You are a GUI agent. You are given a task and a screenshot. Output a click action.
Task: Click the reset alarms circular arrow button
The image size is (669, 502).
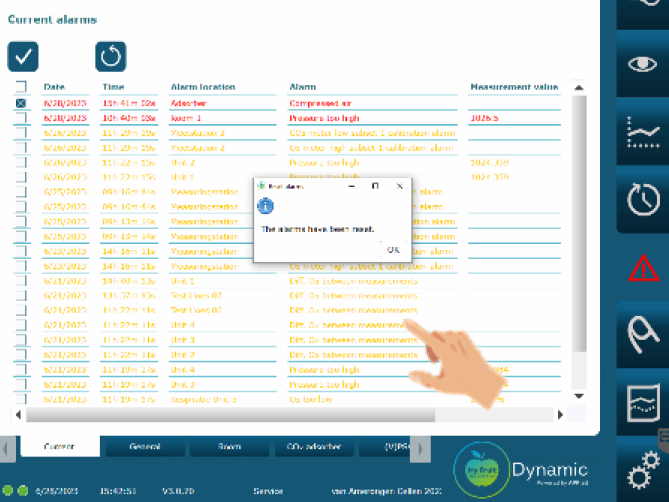(111, 56)
